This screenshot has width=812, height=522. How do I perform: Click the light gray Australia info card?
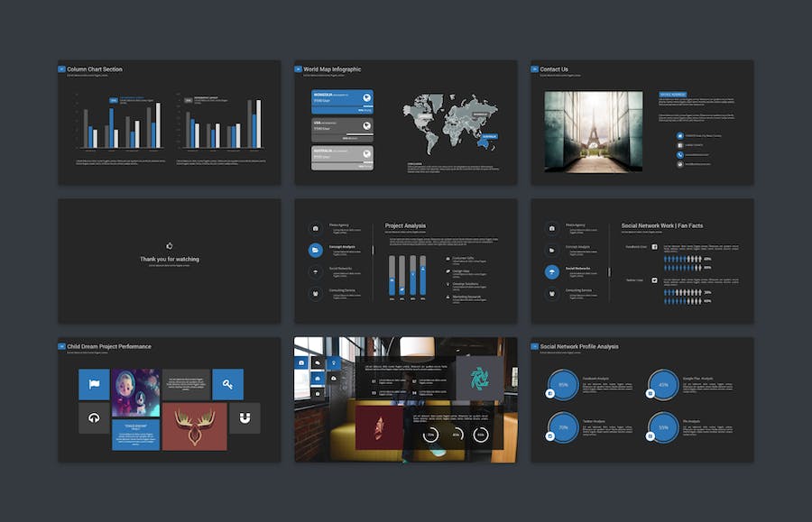point(342,158)
